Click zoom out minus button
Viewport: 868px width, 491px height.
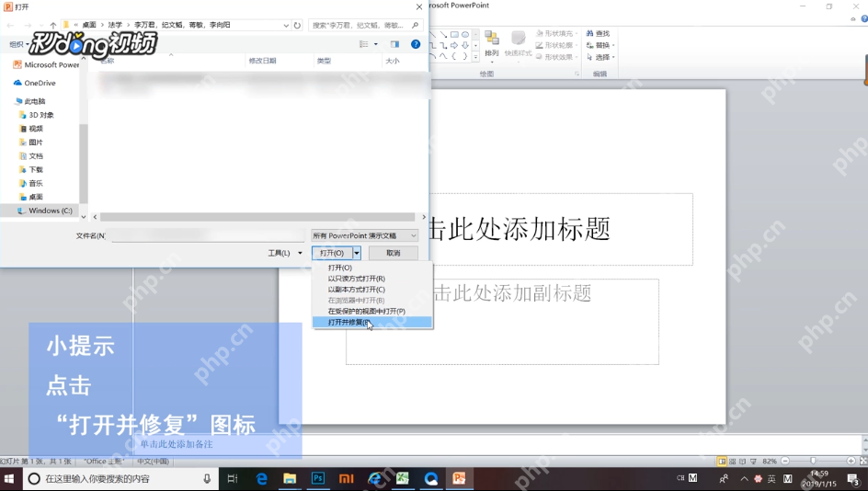click(x=785, y=461)
